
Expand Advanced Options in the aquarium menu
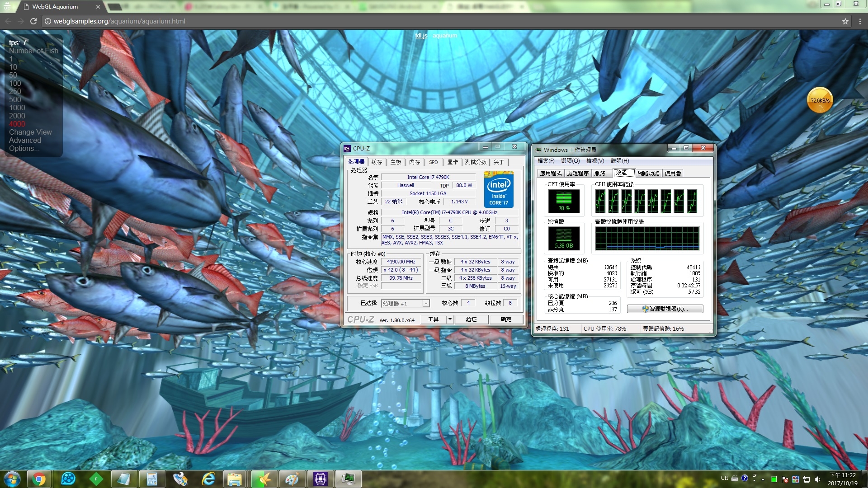(x=24, y=144)
